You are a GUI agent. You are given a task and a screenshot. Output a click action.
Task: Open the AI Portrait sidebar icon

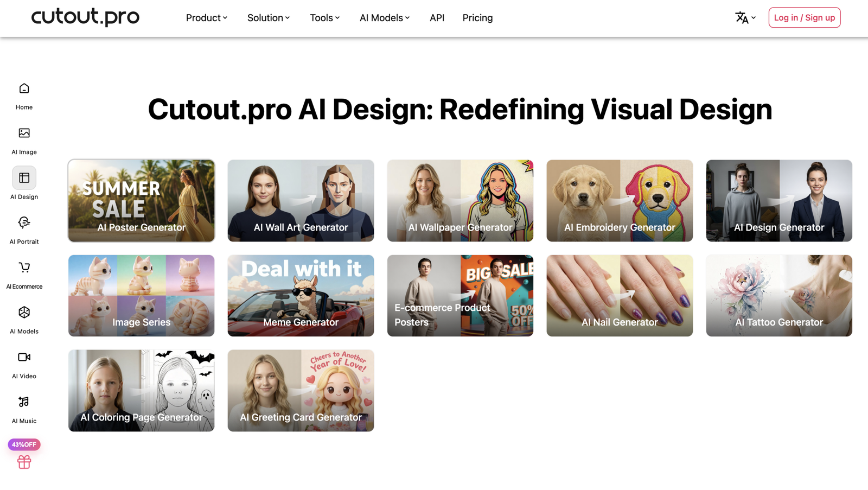24,222
